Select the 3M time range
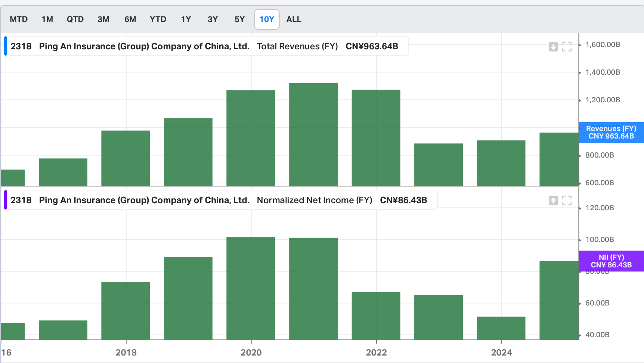The width and height of the screenshot is (644, 363). click(103, 19)
